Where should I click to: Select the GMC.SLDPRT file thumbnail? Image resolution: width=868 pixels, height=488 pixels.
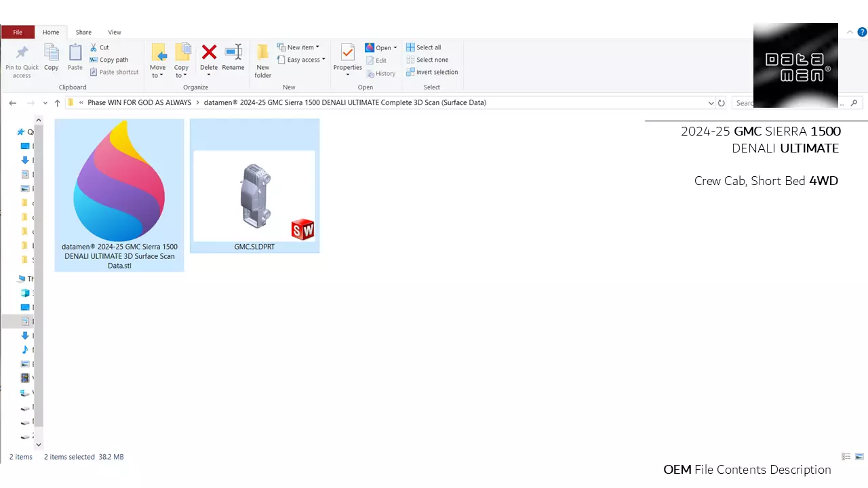(x=254, y=186)
